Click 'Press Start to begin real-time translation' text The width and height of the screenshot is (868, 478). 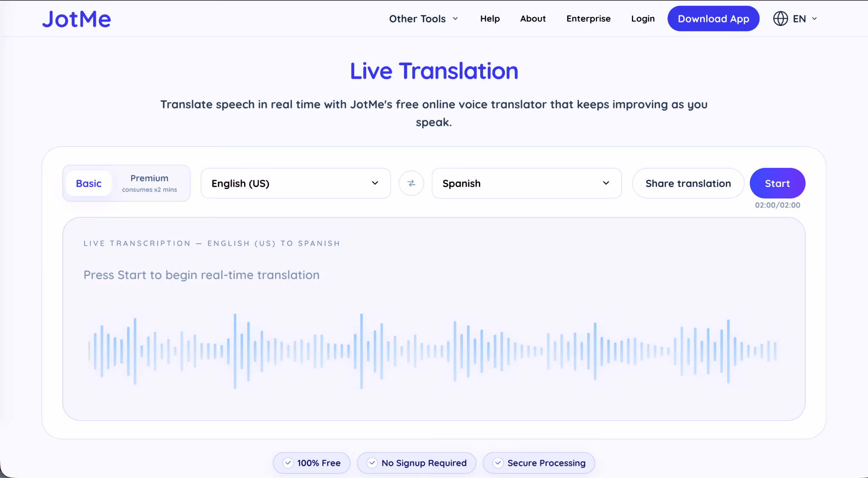[x=201, y=275]
